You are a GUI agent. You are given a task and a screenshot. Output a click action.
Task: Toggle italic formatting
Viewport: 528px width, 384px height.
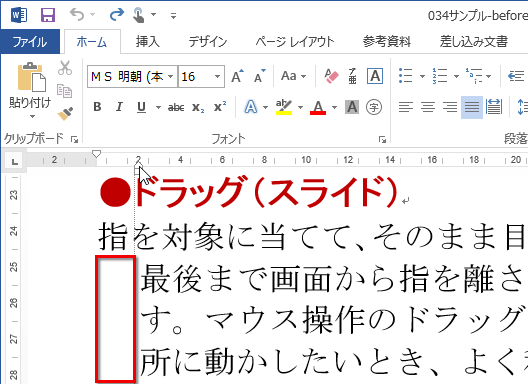click(119, 107)
